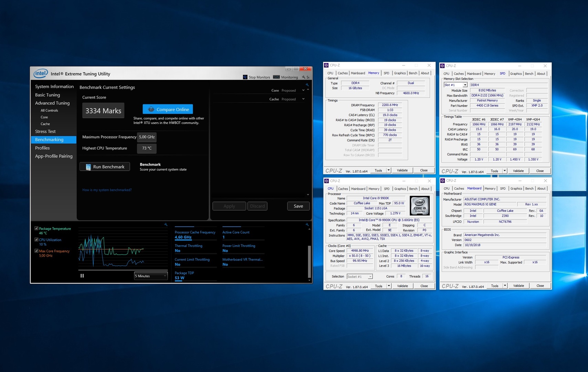This screenshot has width=588, height=372.
Task: Expand the Cache Proposed chevron
Action: point(303,99)
